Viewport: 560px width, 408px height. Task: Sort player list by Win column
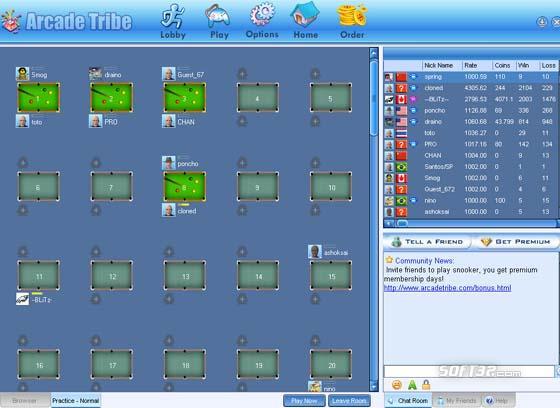coord(527,65)
